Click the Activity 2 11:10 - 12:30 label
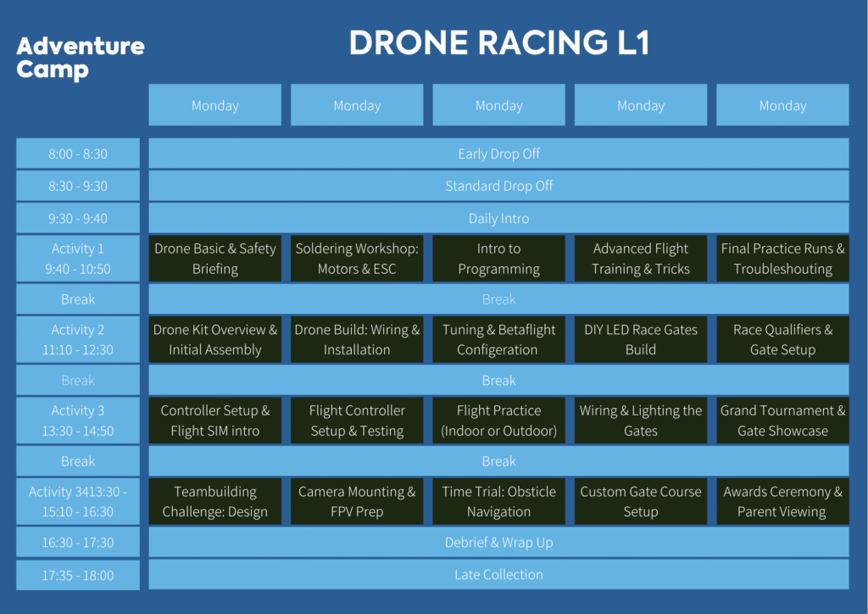 click(78, 339)
